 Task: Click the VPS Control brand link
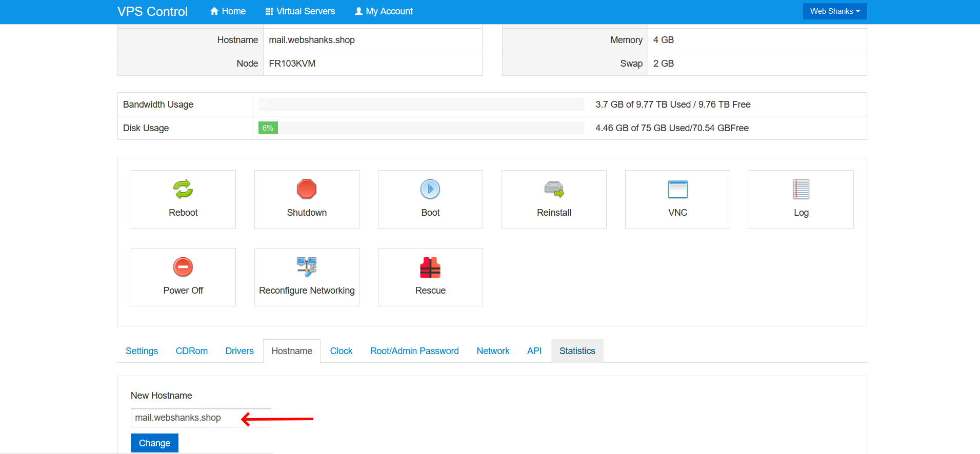coord(152,11)
